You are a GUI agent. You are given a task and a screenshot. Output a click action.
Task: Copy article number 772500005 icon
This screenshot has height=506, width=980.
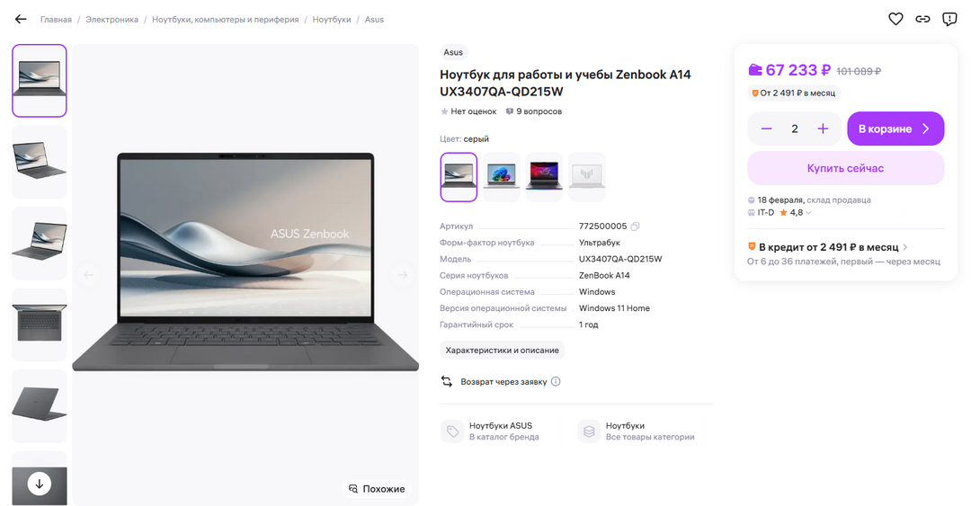coord(635,226)
